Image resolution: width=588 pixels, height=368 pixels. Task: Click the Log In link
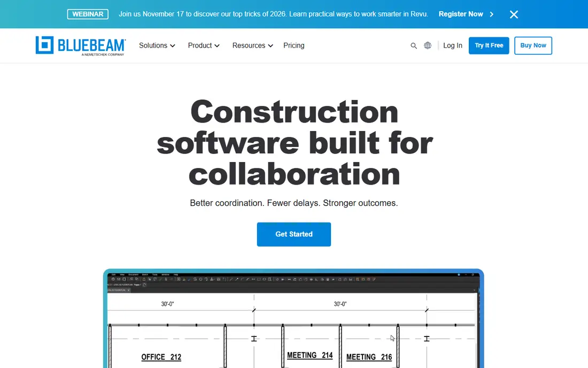453,45
